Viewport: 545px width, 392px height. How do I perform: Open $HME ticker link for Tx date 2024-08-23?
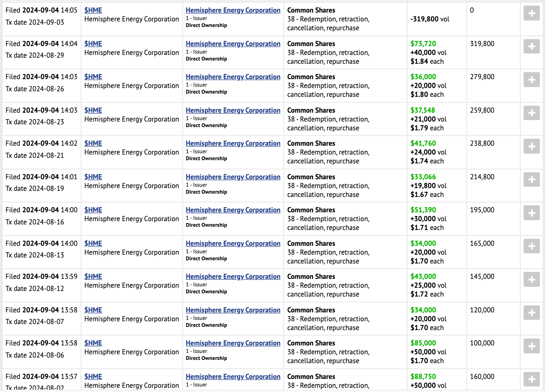point(93,110)
